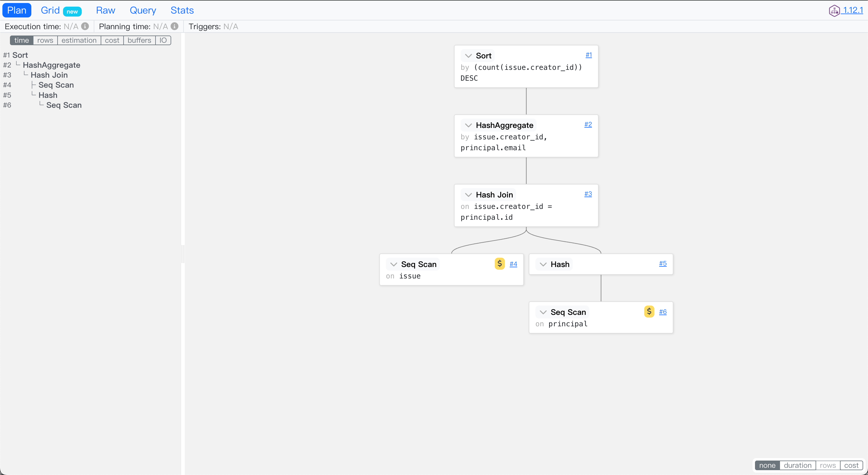The width and height of the screenshot is (868, 475).
Task: Click the info icon beside Planning time
Action: point(175,26)
